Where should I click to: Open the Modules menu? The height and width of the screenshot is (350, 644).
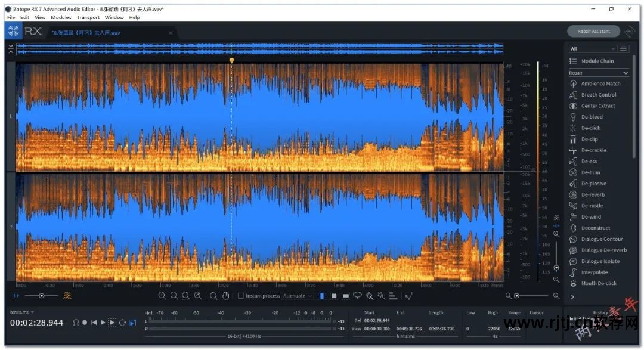click(x=61, y=17)
